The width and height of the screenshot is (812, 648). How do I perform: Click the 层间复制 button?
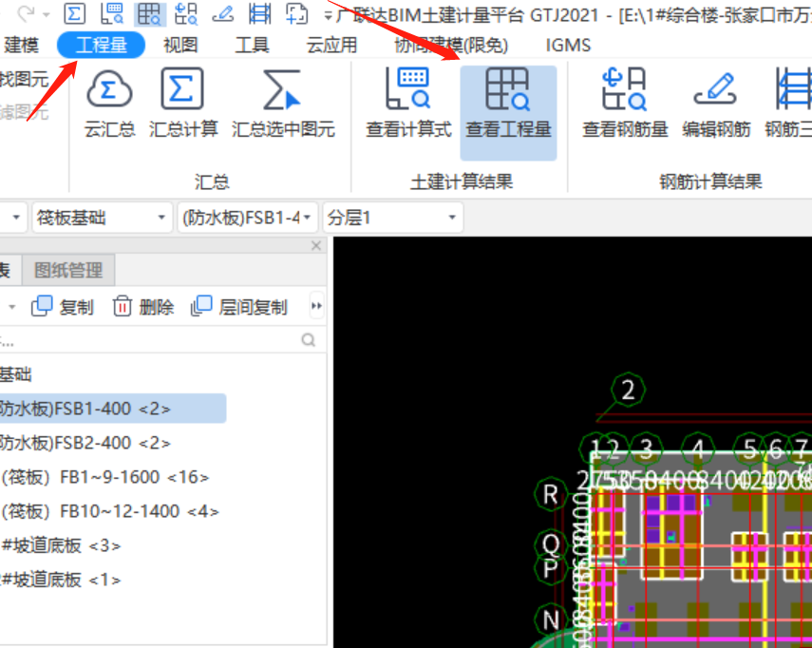238,307
